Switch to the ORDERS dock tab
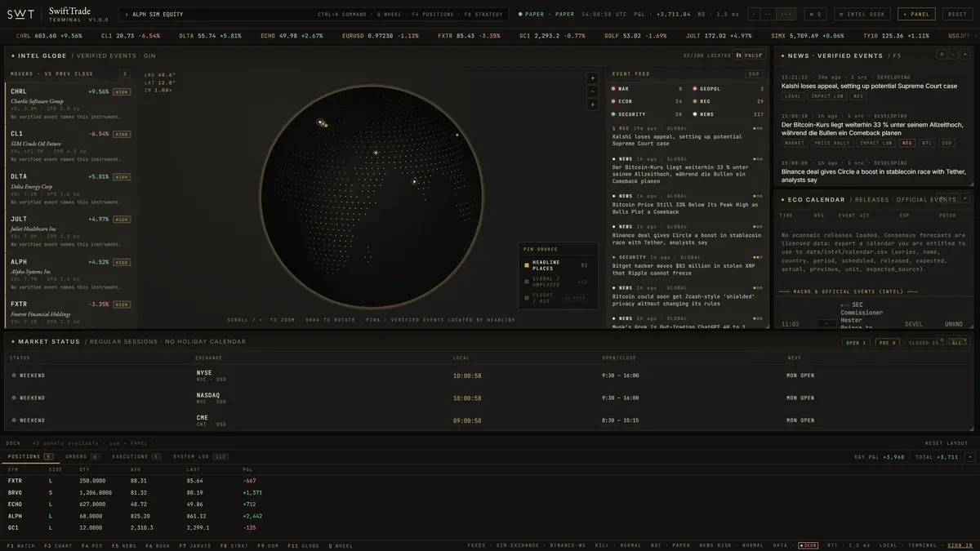Viewport: 980px width, 551px height. click(82, 456)
